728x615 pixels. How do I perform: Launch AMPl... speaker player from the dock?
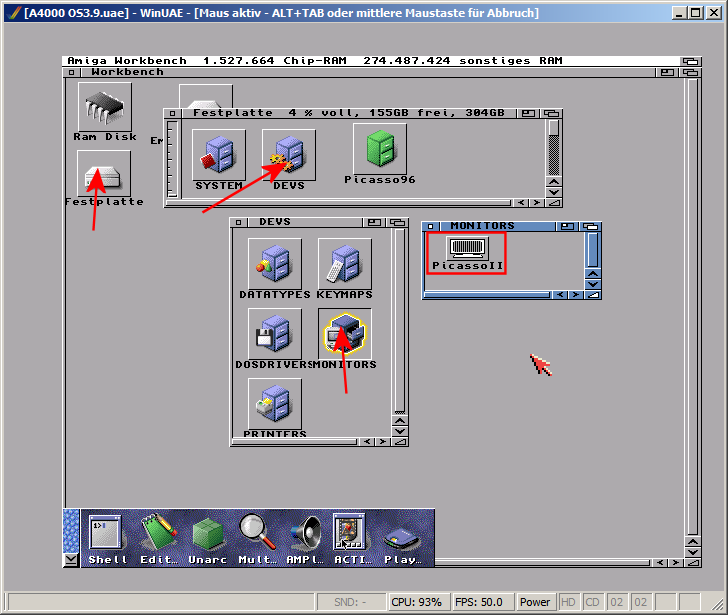point(305,538)
